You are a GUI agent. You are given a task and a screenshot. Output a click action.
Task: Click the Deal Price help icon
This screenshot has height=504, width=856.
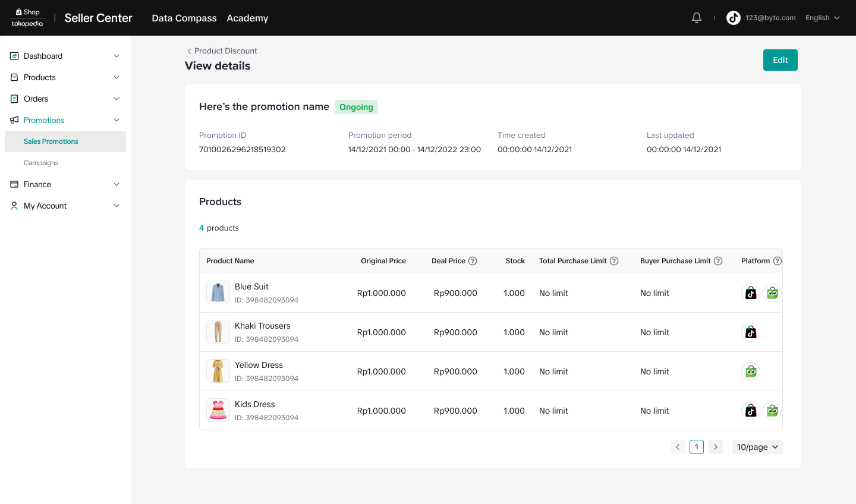(x=473, y=261)
